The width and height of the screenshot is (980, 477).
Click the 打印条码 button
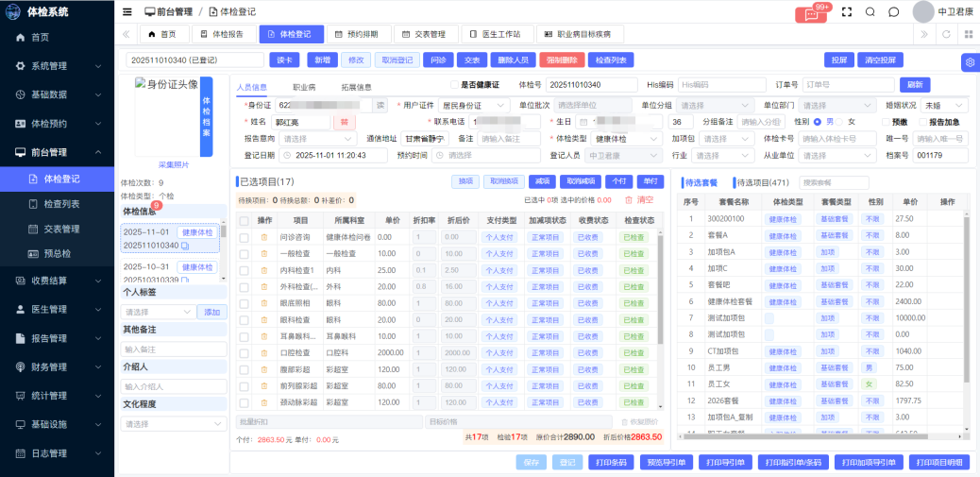pos(608,462)
